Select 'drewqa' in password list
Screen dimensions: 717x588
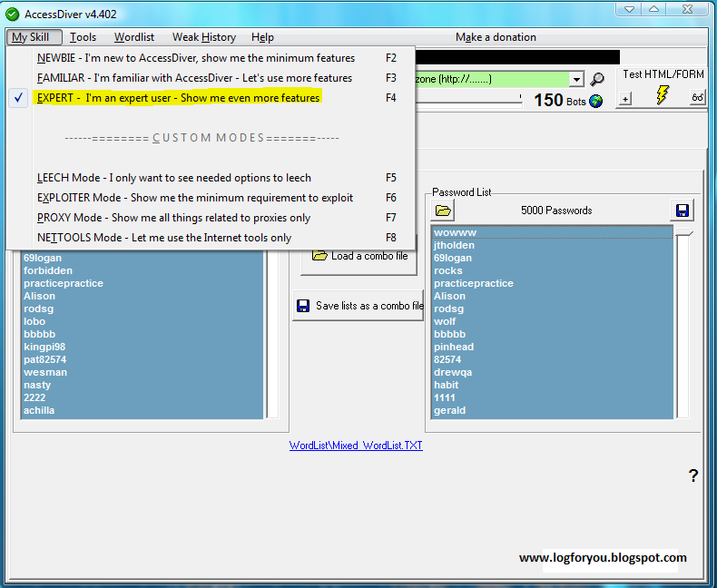(552, 372)
